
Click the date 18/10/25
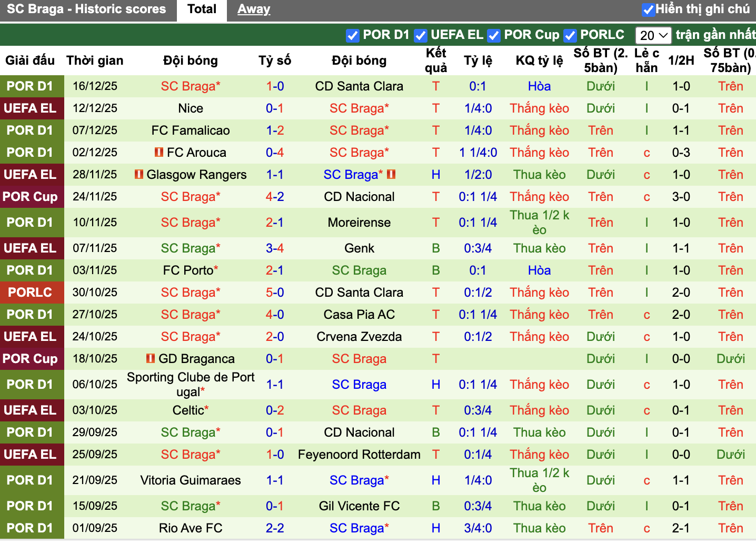pos(95,359)
